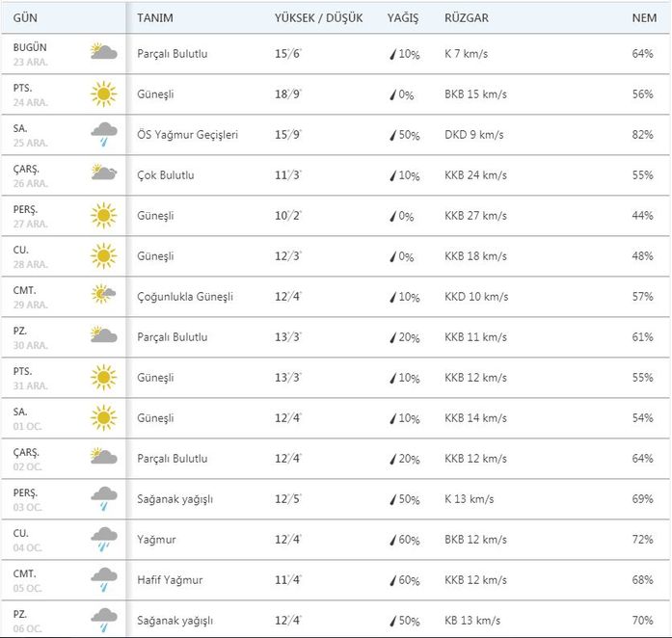Click the RÜZGAR column header

[467, 18]
